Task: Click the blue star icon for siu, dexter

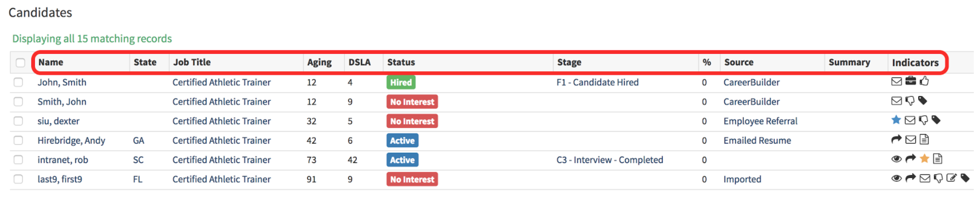Action: 896,120
